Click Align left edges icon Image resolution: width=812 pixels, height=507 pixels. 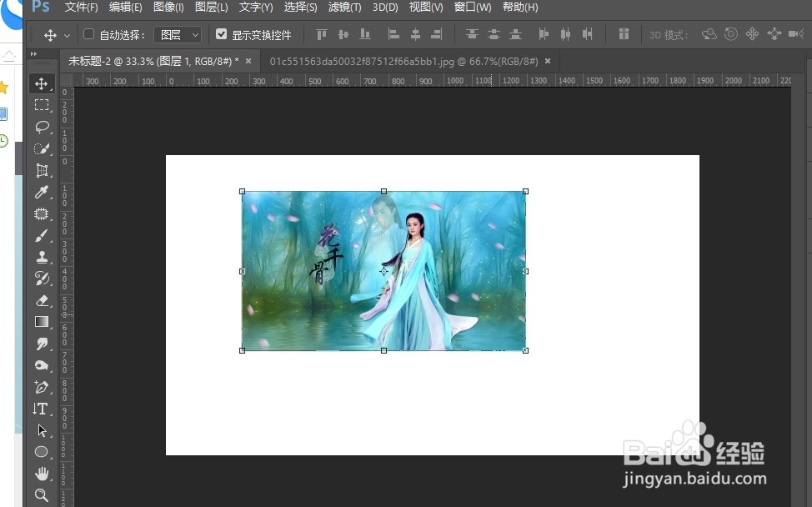pyautogui.click(x=393, y=35)
